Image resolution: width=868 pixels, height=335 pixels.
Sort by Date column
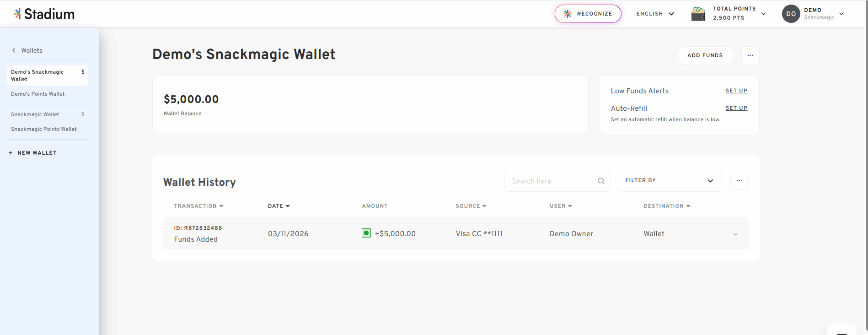279,206
